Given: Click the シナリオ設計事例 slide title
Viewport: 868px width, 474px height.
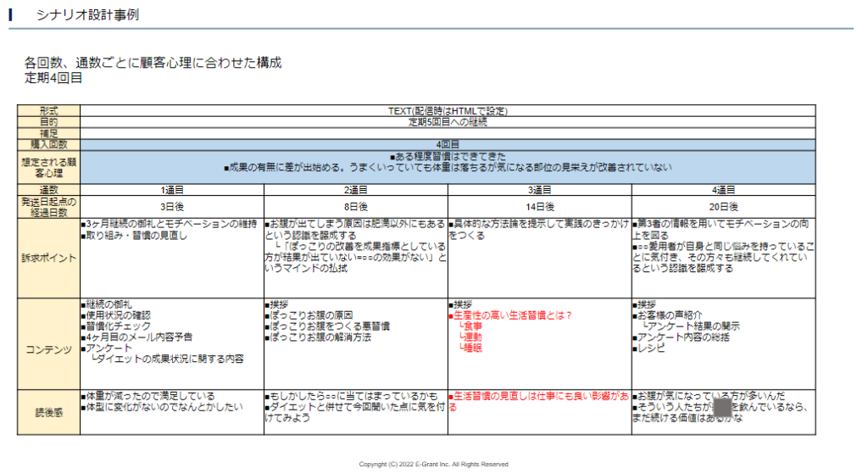Looking at the screenshot, I should click(87, 15).
